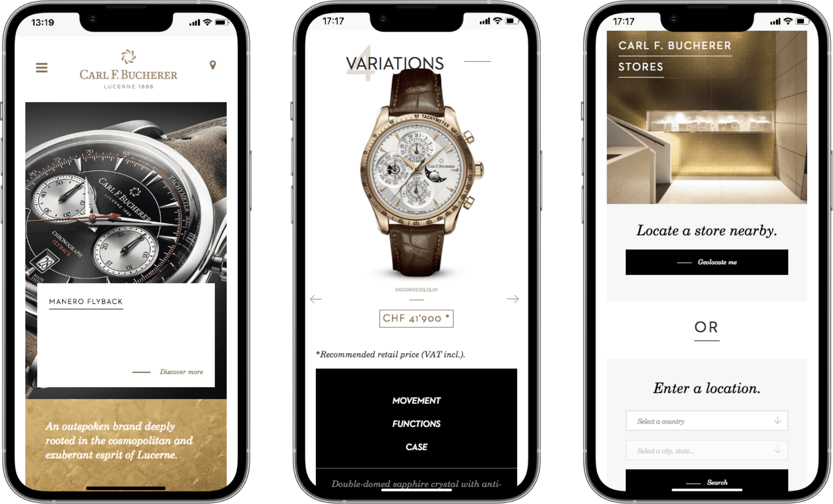
Task: Select the MANERO FLYBACK watch tab
Action: [x=86, y=301]
